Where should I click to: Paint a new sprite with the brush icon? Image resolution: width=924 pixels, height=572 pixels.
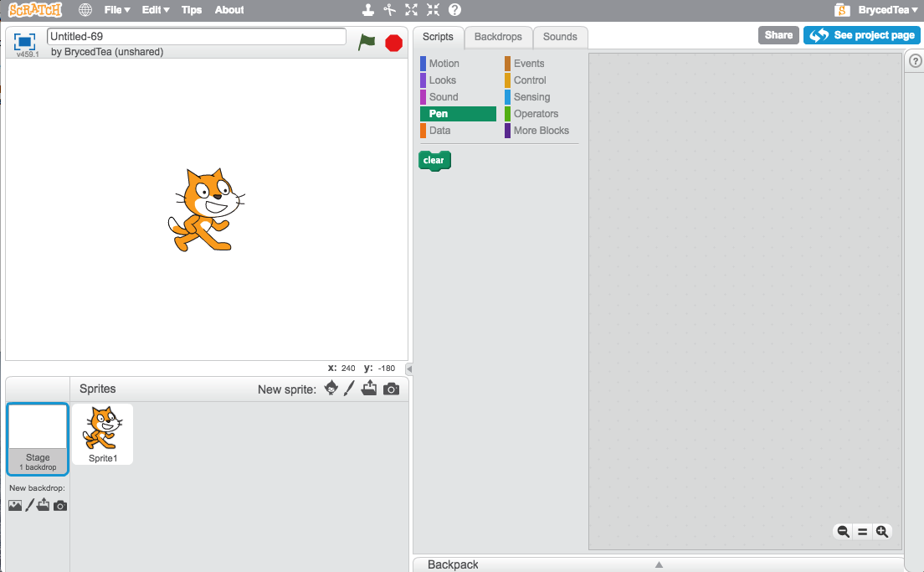point(349,388)
